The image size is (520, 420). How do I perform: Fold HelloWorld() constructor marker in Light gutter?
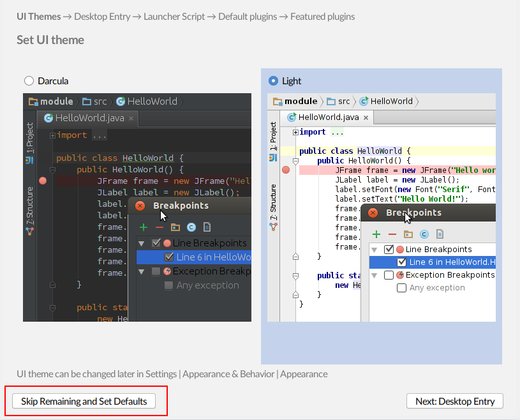(x=296, y=161)
